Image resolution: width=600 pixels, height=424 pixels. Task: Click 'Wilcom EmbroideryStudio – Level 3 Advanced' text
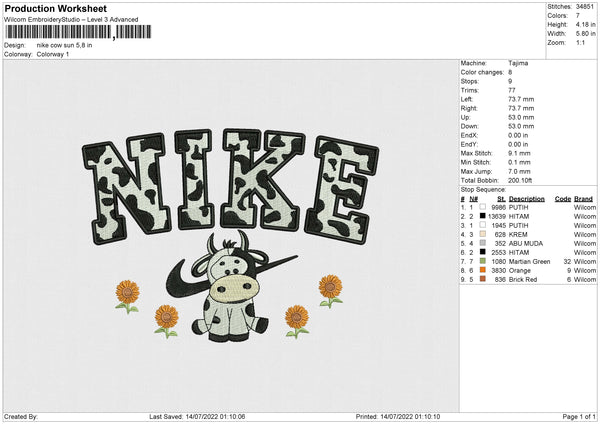pos(71,20)
